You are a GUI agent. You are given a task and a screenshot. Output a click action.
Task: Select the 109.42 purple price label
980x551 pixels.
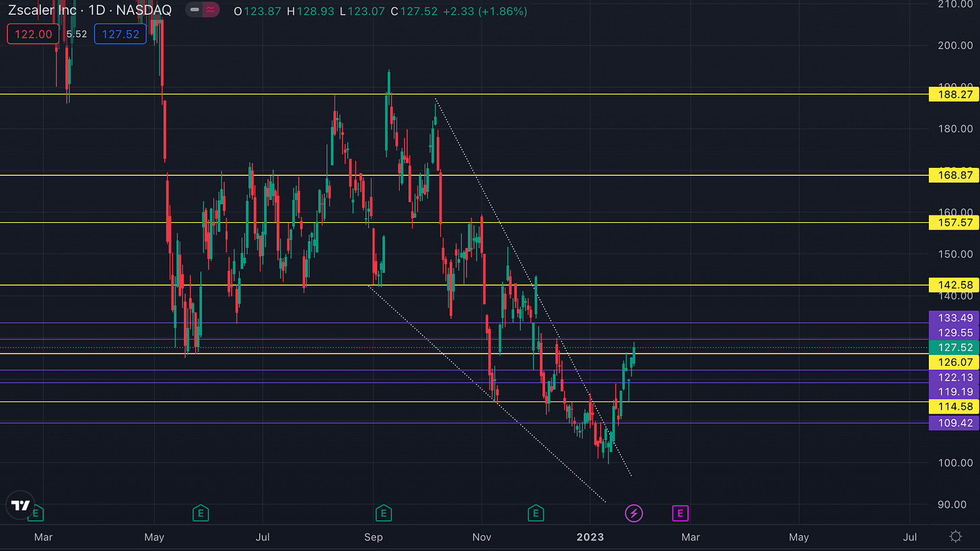pos(953,423)
